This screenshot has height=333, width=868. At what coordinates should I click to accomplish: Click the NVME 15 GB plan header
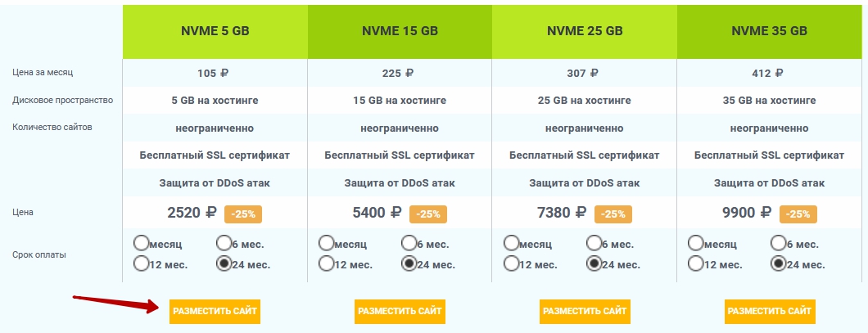(400, 31)
